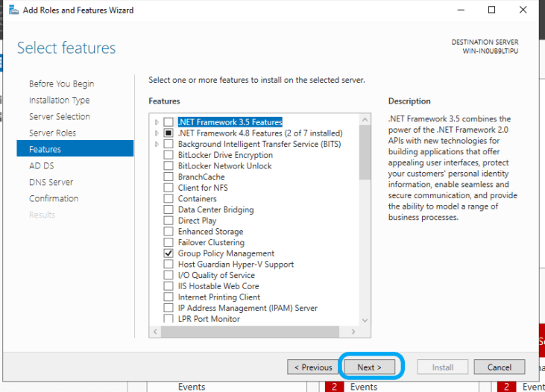Check BitLocker Drive Encryption

[x=168, y=155]
